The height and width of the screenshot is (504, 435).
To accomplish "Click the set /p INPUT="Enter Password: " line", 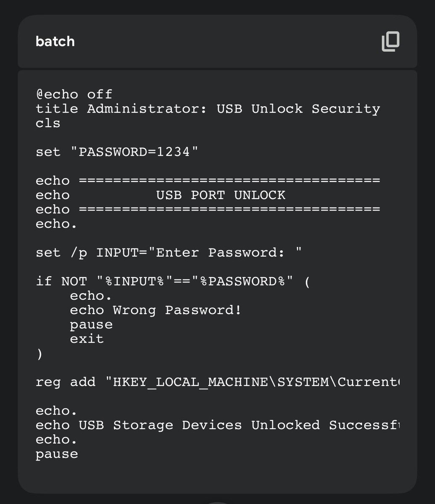I will [169, 252].
